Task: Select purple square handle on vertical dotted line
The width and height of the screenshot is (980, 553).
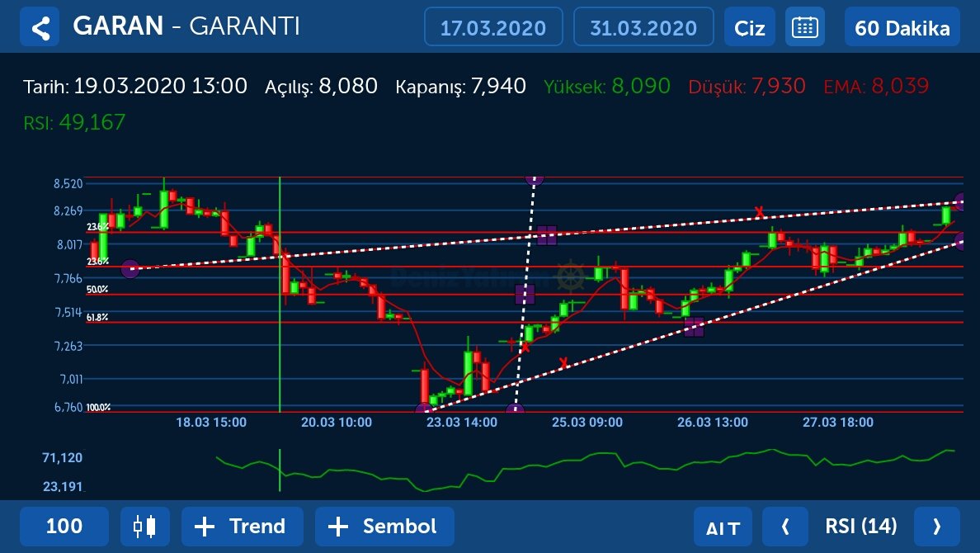Action: point(525,294)
